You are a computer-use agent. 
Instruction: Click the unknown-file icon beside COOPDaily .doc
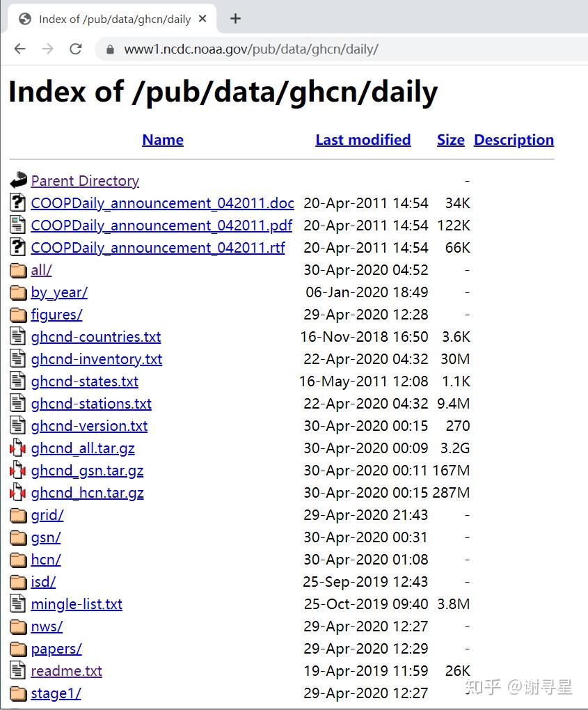[x=17, y=203]
